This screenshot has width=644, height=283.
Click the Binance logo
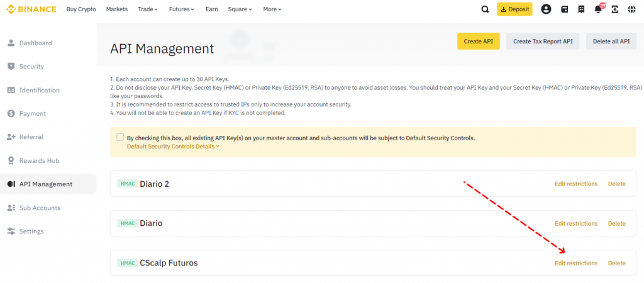click(x=31, y=9)
